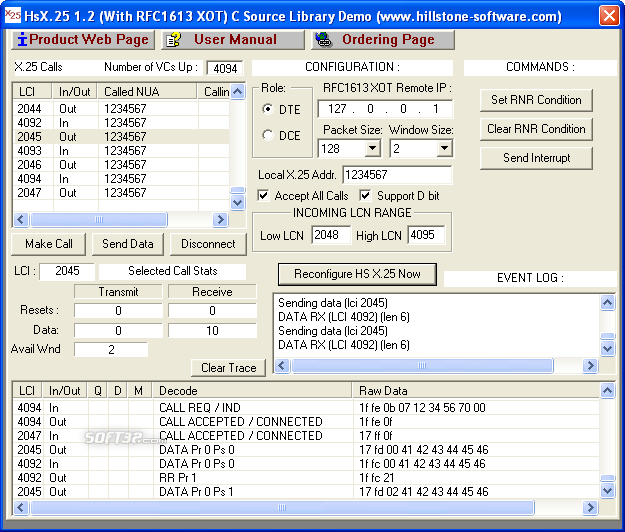Click the Send Interrupt button
The image size is (625, 532).
point(536,158)
